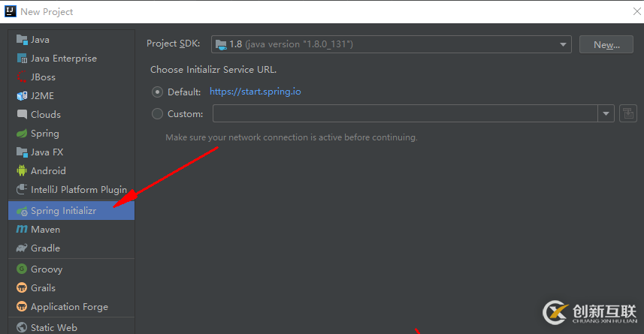This screenshot has height=334, width=644.
Task: Click the SDK folder icon in Project SDK box
Action: 221,44
